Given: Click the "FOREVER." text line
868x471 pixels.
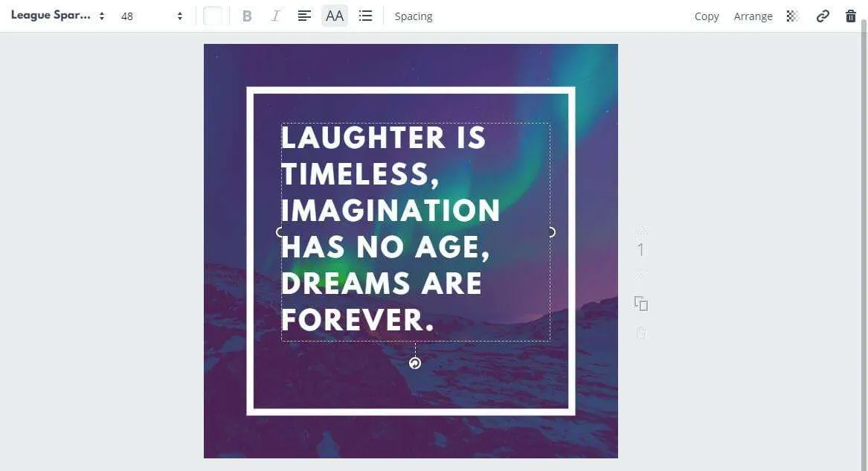Looking at the screenshot, I should 358,320.
